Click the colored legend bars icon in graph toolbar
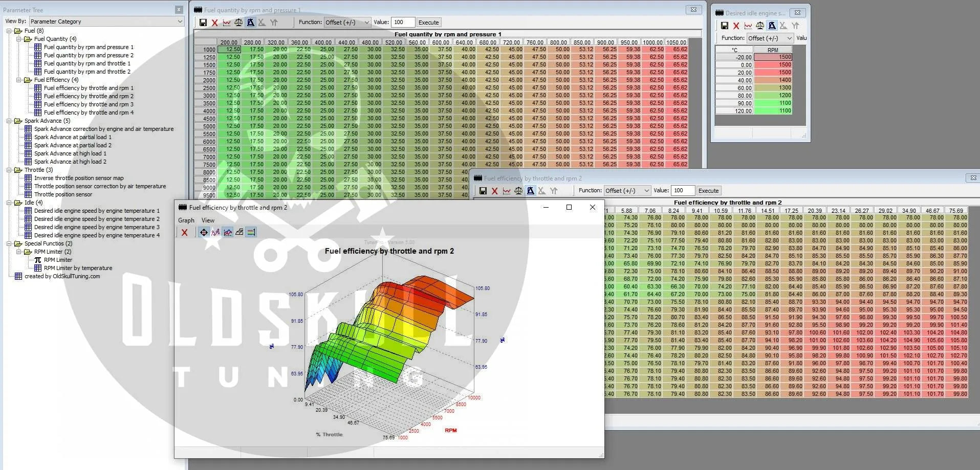The image size is (980, 470). pos(251,232)
